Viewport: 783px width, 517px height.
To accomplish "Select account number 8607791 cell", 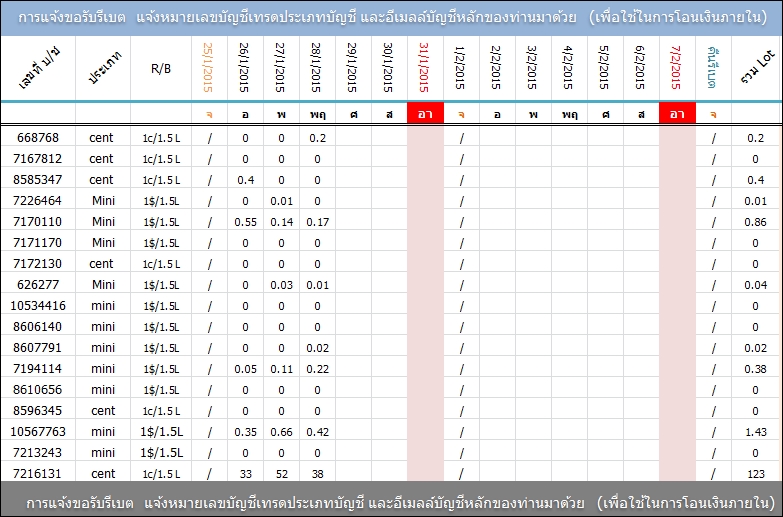I will pos(38,347).
